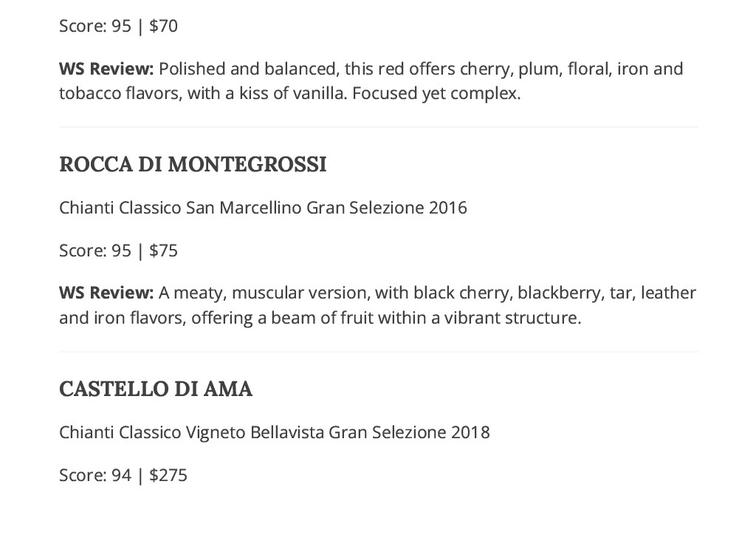Click the $275 price text
756x535 pixels.
168,475
